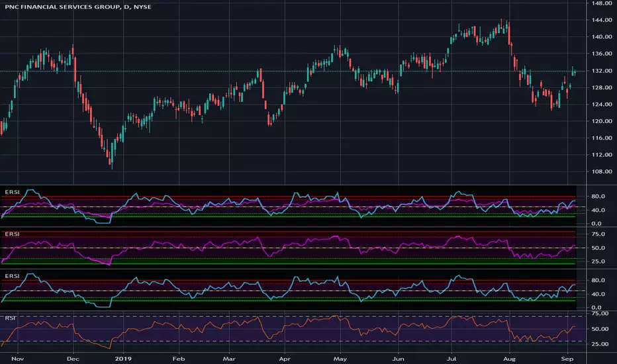The width and height of the screenshot is (617, 364).
Task: Click the 136.00 price level label
Action: 602,54
